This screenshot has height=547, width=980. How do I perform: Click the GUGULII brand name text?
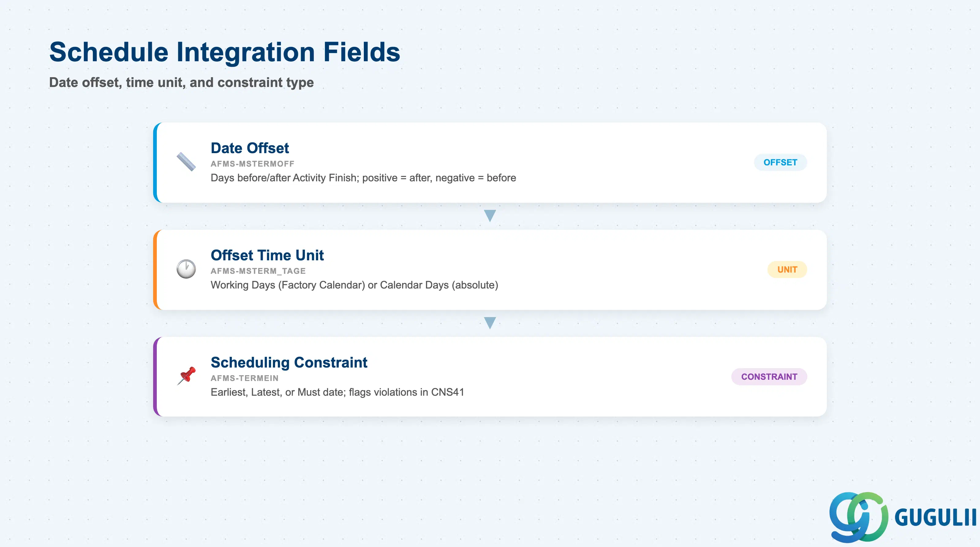(x=936, y=517)
